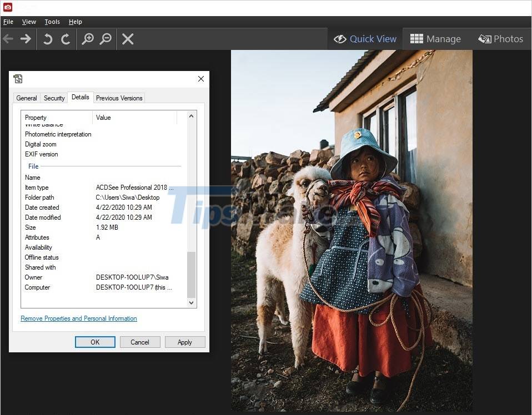The image size is (532, 415).
Task: Click Remove Properties and Personal Information
Action: coord(78,318)
